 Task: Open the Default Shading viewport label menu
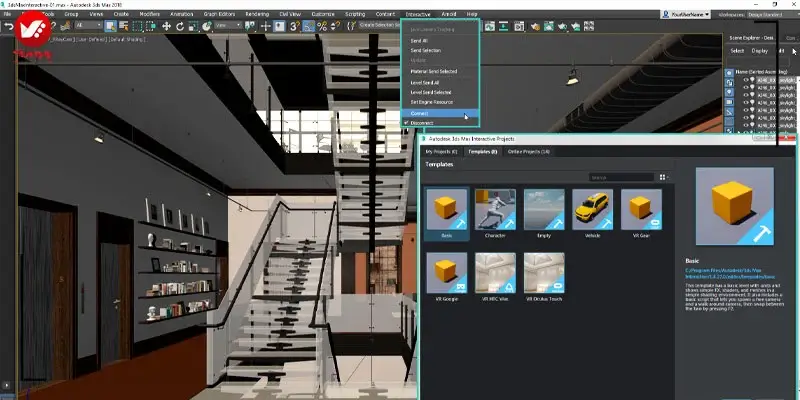[x=128, y=39]
